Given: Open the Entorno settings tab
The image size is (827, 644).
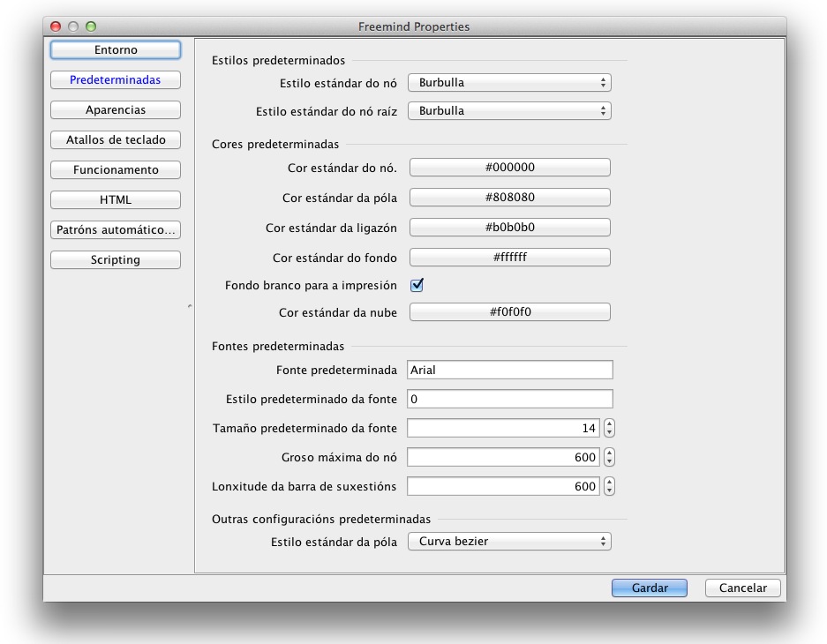Looking at the screenshot, I should point(116,50).
